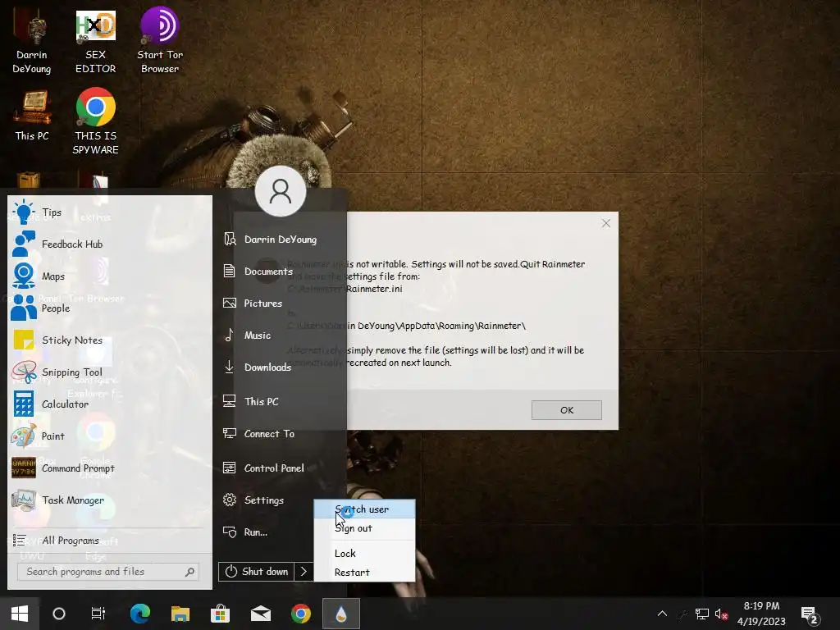
Task: Close the Rainmeter warning dialog
Action: [606, 223]
